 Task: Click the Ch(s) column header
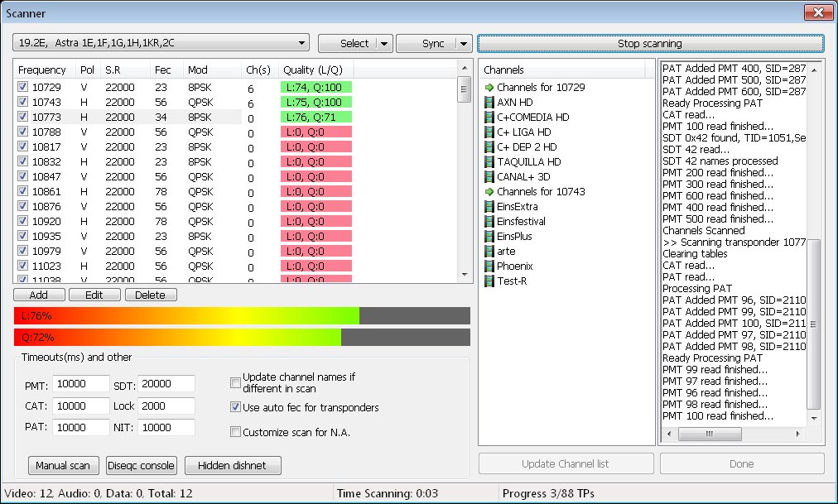261,70
